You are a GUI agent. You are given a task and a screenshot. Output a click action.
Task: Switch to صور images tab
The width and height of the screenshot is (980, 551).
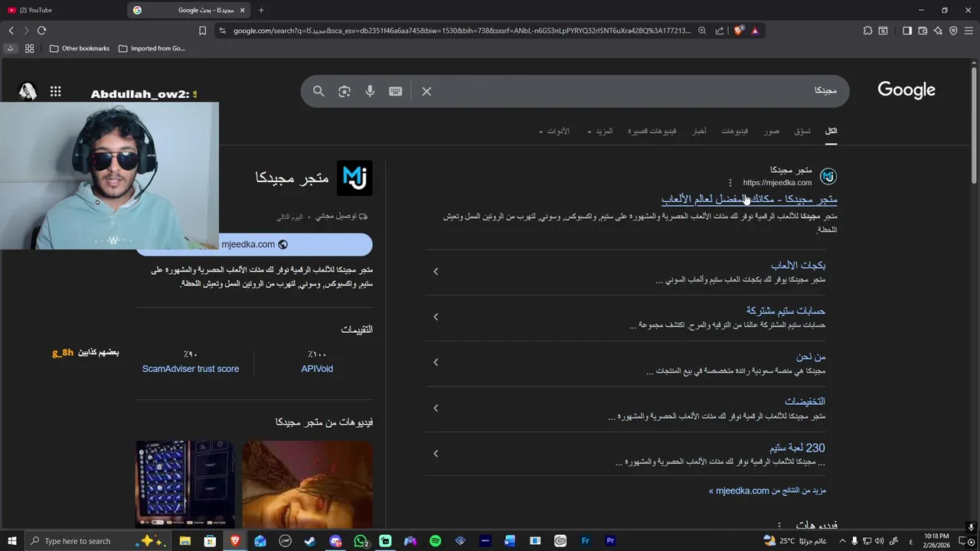pyautogui.click(x=772, y=131)
